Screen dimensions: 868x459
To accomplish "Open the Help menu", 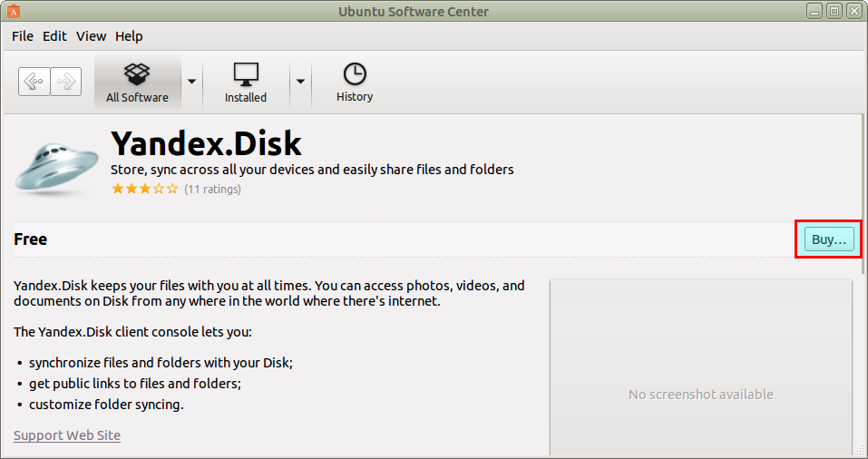I will click(129, 36).
